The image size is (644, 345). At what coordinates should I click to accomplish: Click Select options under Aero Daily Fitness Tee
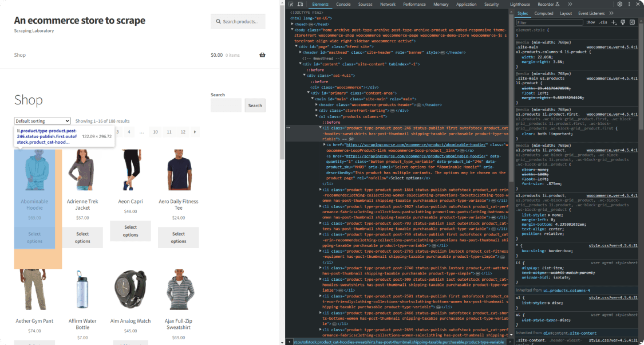click(178, 238)
